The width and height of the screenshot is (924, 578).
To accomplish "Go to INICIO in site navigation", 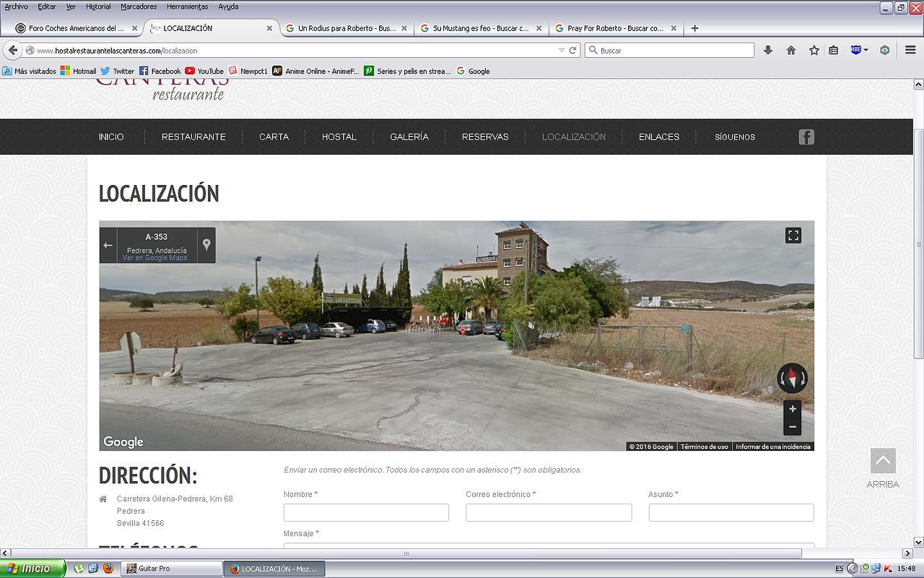I will [x=111, y=137].
